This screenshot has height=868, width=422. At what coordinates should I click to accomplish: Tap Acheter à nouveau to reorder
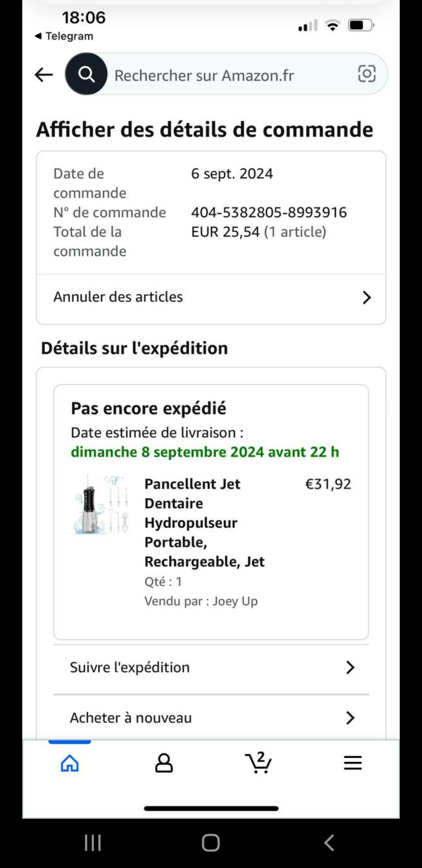click(131, 718)
